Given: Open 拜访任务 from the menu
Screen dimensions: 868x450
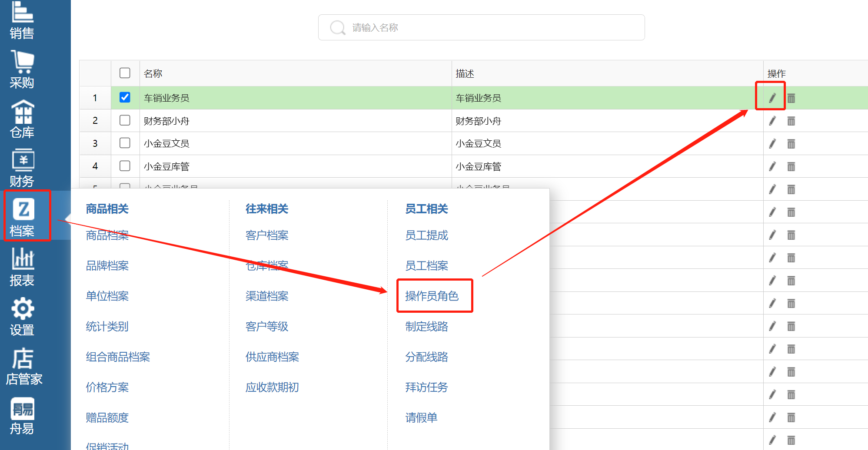Looking at the screenshot, I should click(x=427, y=387).
